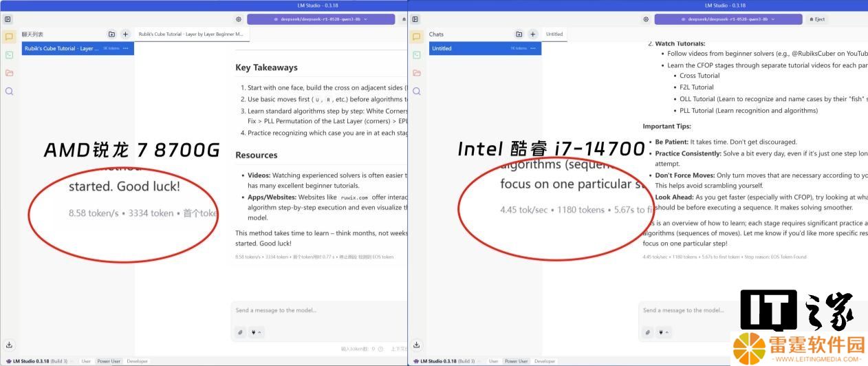Click '8.58 token/s' stats line in left window
868x366 pixels.
314,257
